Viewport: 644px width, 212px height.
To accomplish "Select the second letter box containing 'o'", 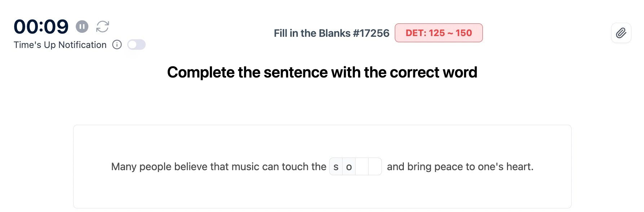I will coord(349,167).
